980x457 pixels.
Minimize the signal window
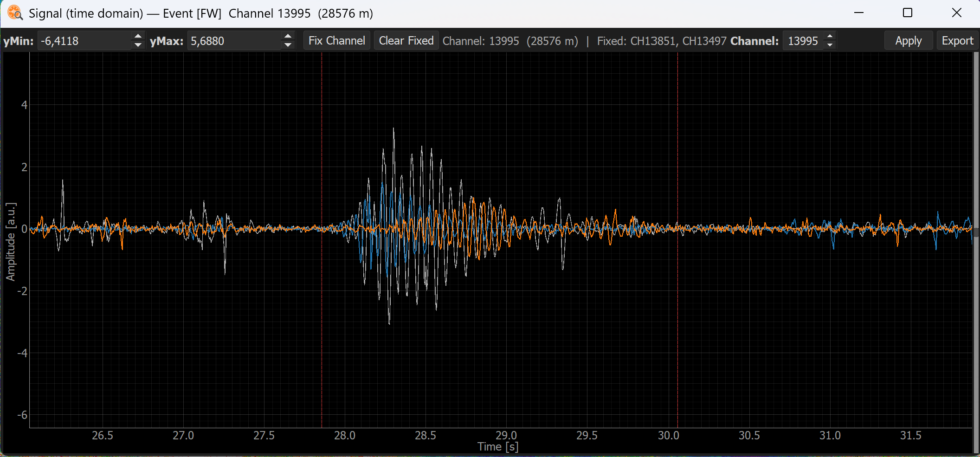[x=859, y=13]
